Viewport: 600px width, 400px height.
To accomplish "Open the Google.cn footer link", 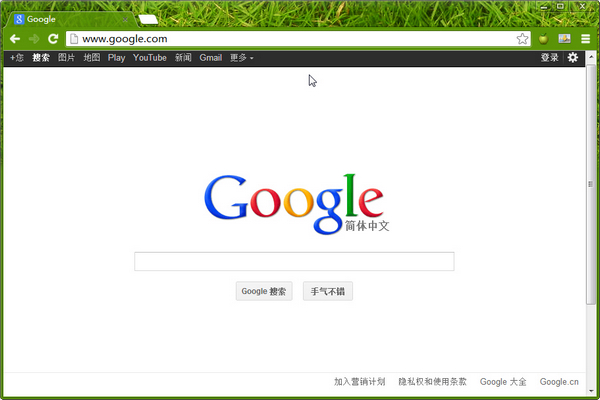I will (559, 382).
